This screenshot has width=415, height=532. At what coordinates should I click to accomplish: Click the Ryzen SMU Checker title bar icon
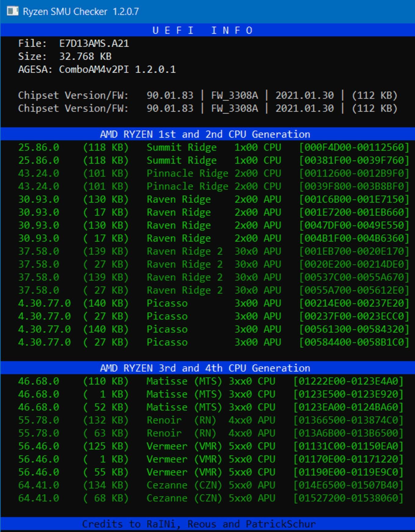tap(13, 11)
